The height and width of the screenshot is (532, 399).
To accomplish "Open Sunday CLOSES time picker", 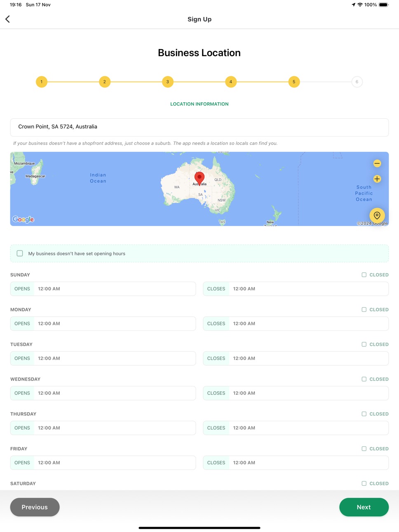I will click(296, 289).
